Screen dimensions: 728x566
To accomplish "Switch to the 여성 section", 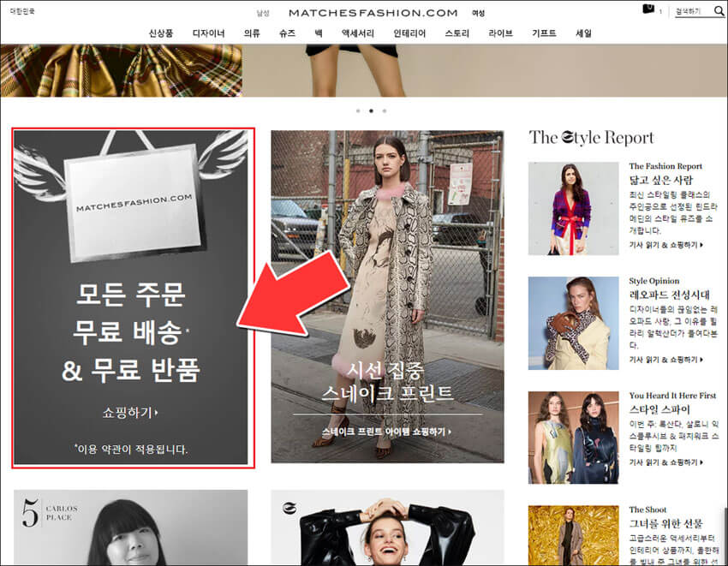I will coord(478,14).
